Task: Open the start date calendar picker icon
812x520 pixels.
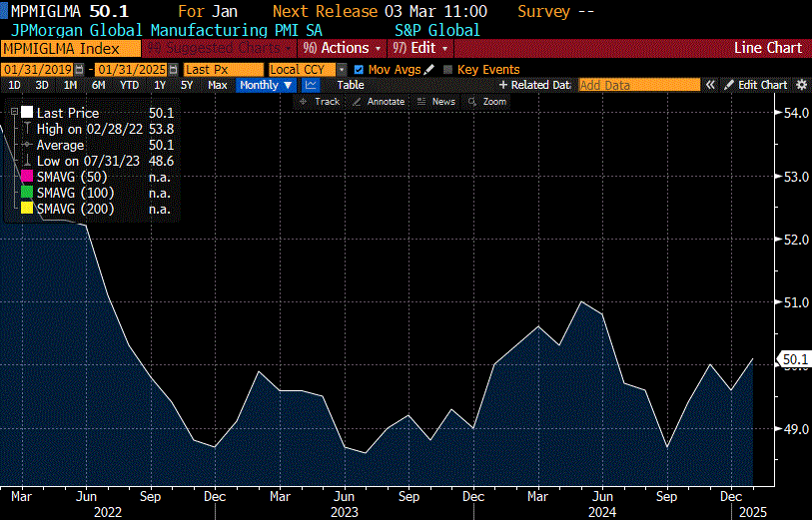Action: [79, 69]
